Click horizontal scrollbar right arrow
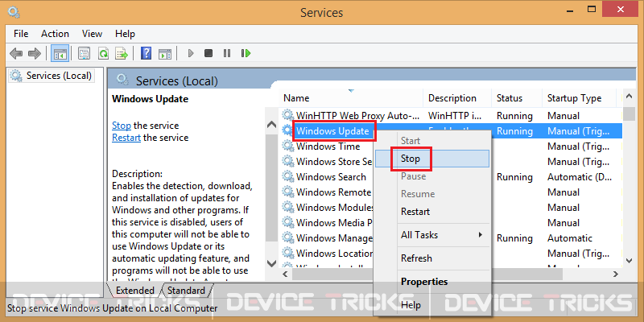This screenshot has width=644, height=322. pos(615,274)
